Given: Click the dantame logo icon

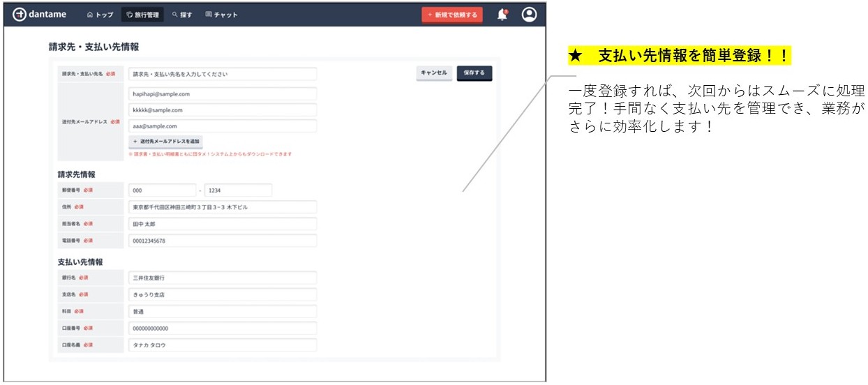Looking at the screenshot, I should (20, 15).
